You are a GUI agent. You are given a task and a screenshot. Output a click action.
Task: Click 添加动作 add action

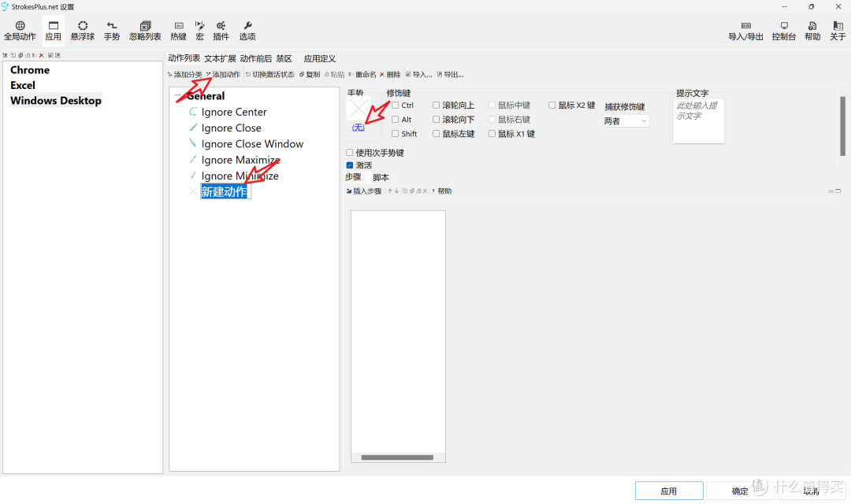pyautogui.click(x=223, y=74)
